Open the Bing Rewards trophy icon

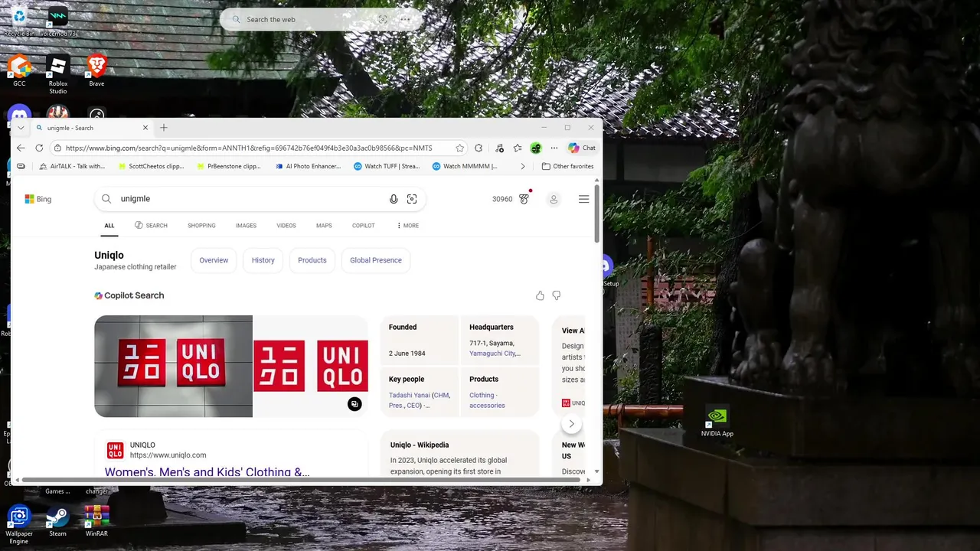click(x=524, y=199)
